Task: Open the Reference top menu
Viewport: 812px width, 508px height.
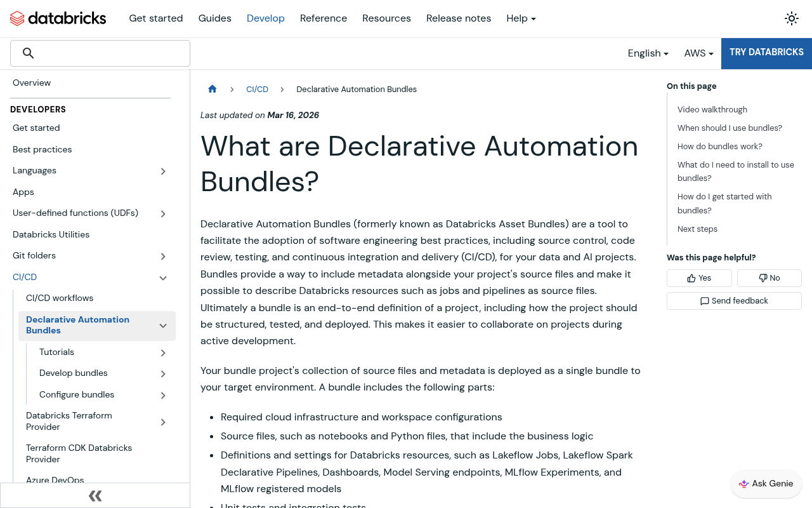Action: point(324,18)
